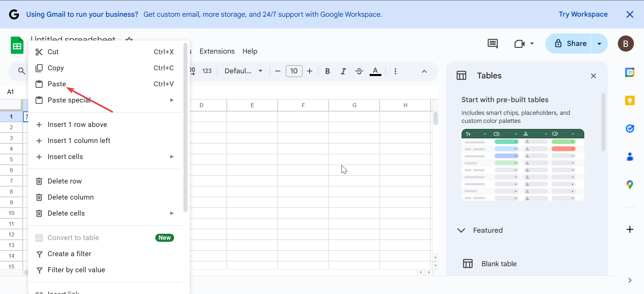644x294 pixels.
Task: Select column F header
Action: [303, 105]
